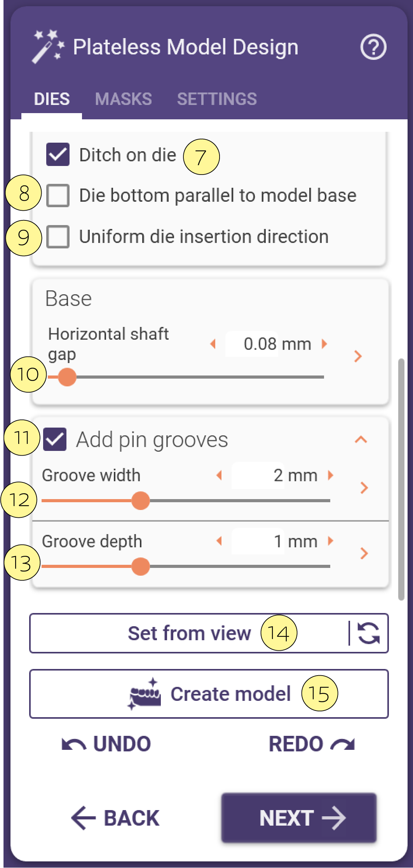
Task: Increase Horizontal shaft gap with right arrow
Action: 324,344
